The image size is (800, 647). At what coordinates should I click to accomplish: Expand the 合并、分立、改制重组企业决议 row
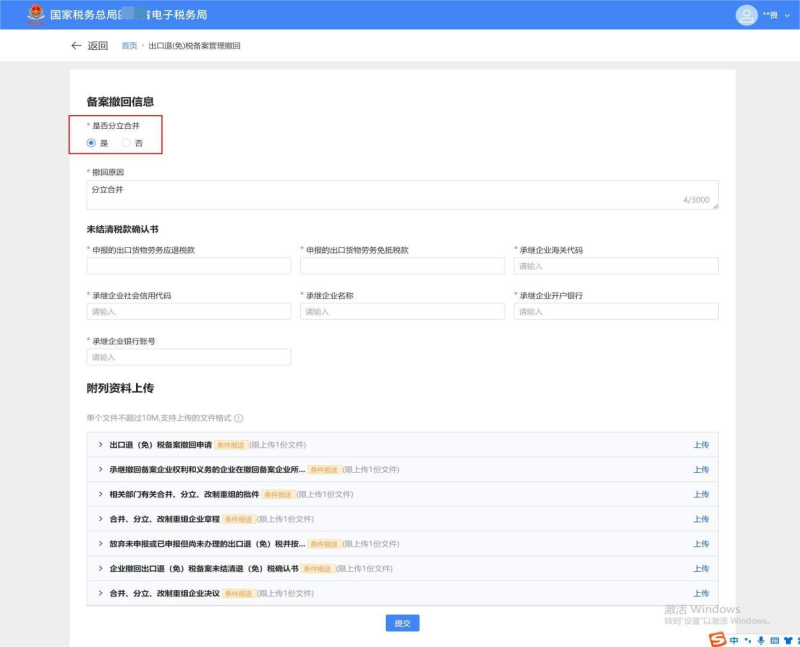point(100,593)
